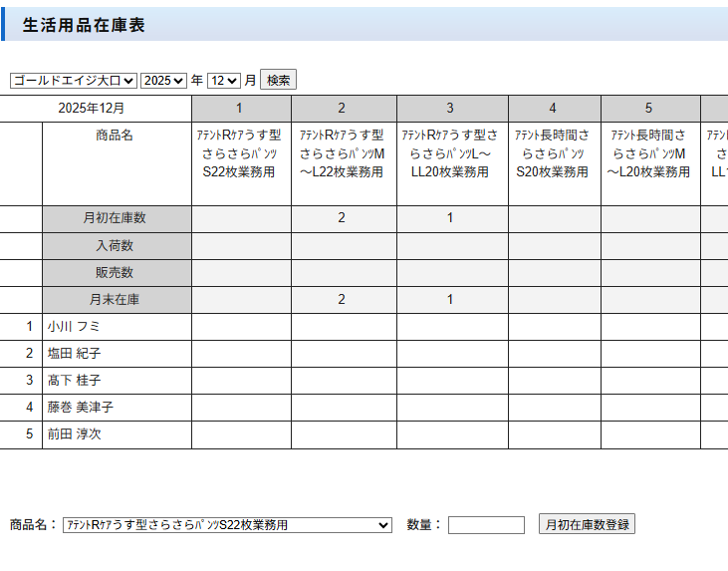Viewport: 728px width, 571px height.
Task: Select column header number 3
Action: point(452,109)
